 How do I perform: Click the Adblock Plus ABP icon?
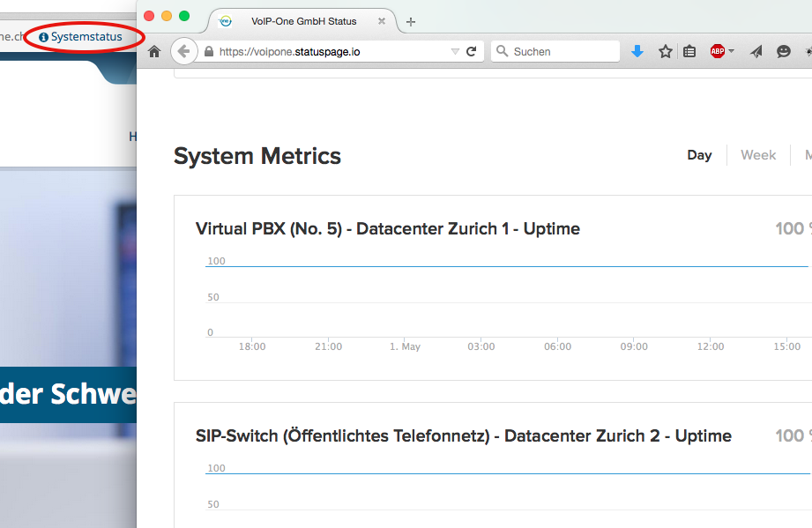pyautogui.click(x=718, y=51)
